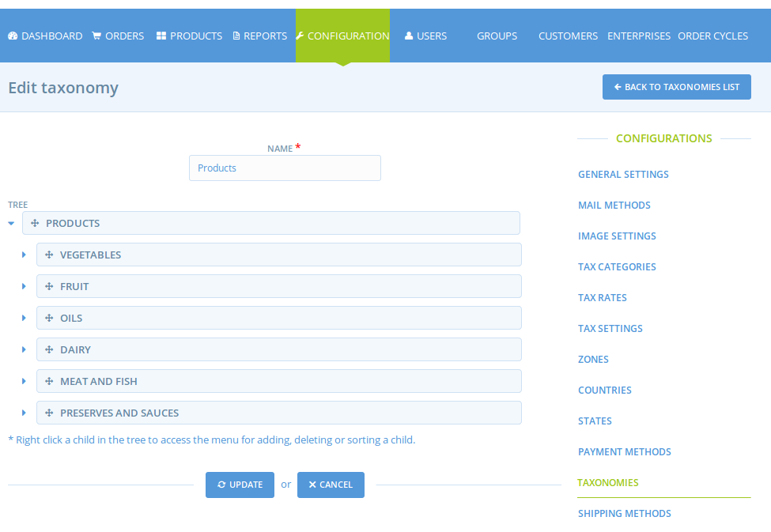Expand the DAIRY tree node arrow
The height and width of the screenshot is (532, 771).
[x=24, y=349]
